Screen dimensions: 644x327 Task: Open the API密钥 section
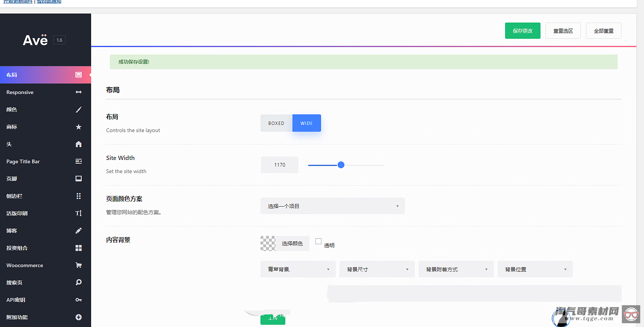(x=46, y=300)
